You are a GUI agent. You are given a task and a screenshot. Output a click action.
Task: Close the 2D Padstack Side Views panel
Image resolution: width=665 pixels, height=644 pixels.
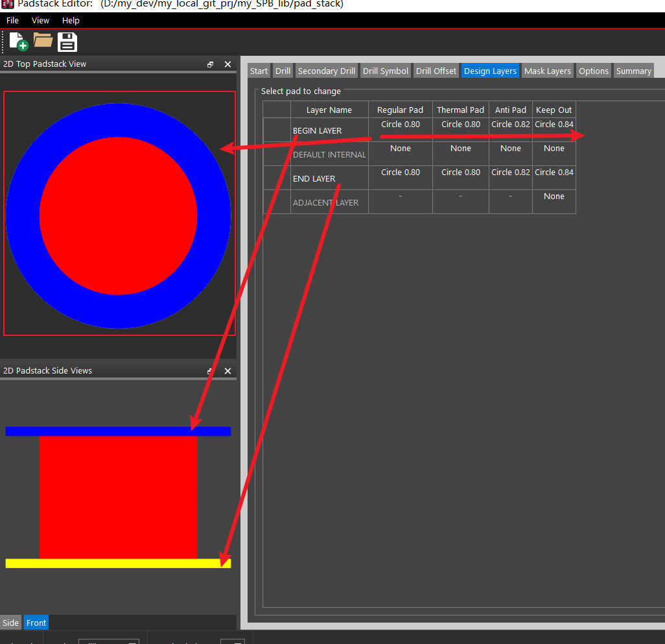tap(227, 370)
